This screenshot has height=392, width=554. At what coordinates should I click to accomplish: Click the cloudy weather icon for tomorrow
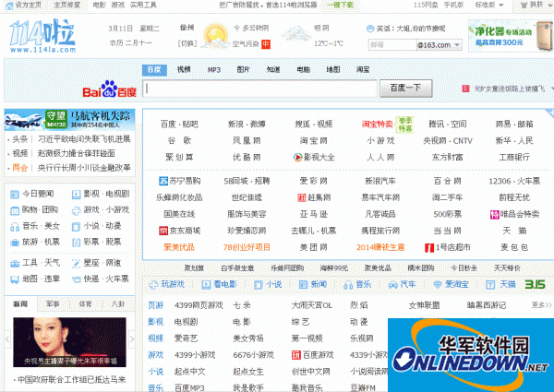(x=296, y=34)
